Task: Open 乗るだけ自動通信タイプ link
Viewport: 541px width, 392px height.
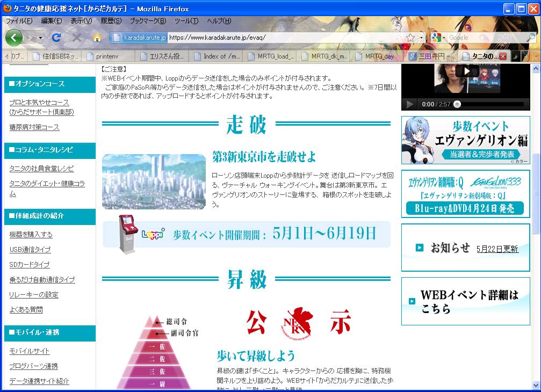Action: tap(42, 280)
